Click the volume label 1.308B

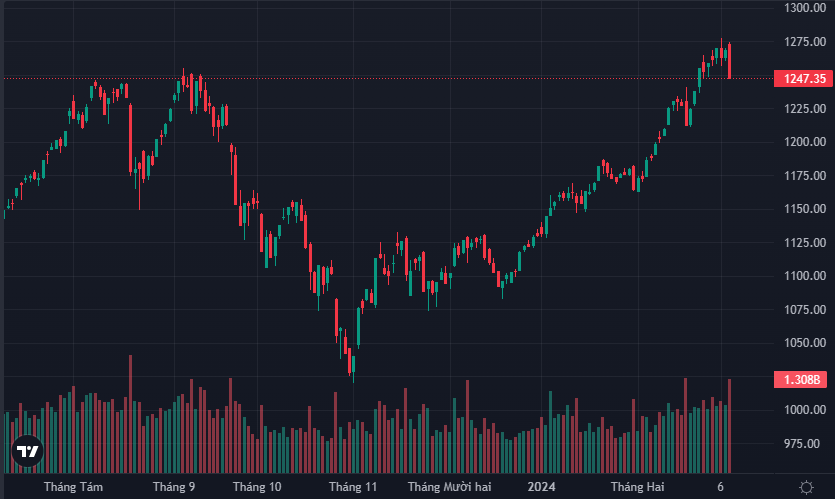click(x=802, y=380)
